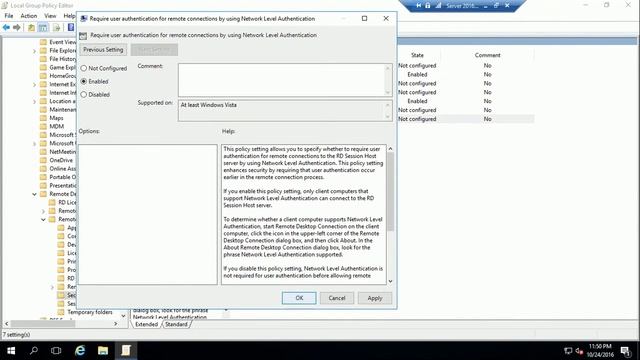
Task: Collapse the Remote Desktop Services tree node
Action: pyautogui.click(x=35, y=194)
